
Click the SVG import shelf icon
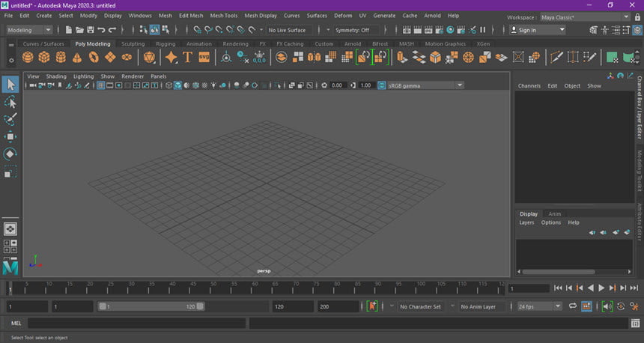click(204, 57)
